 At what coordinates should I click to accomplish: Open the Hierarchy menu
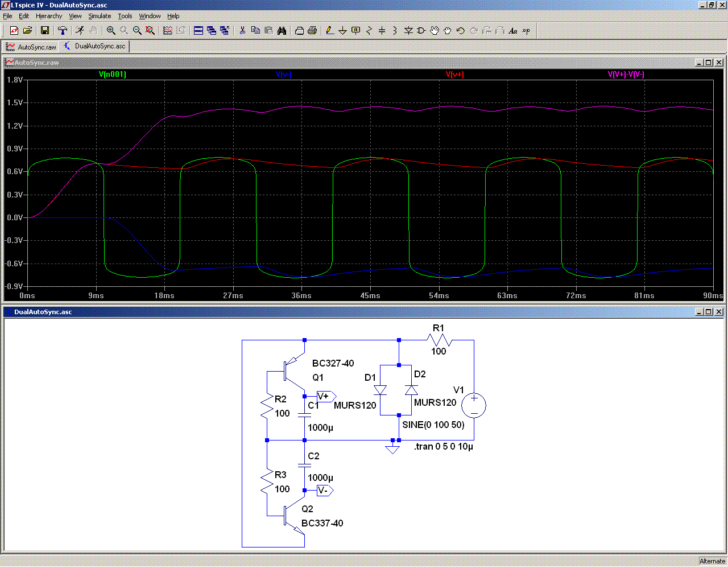click(x=49, y=16)
